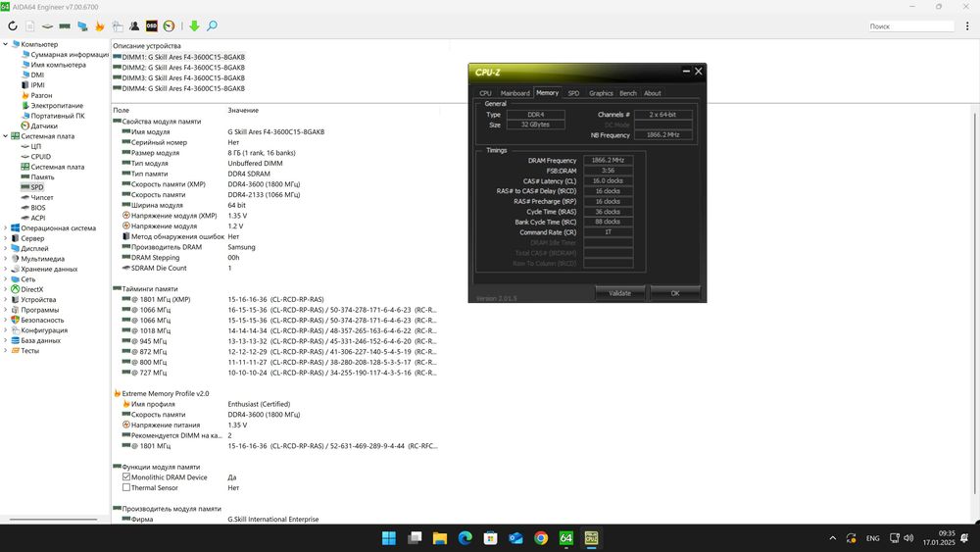
Task: Expand the Операционная система node
Action: (6, 228)
